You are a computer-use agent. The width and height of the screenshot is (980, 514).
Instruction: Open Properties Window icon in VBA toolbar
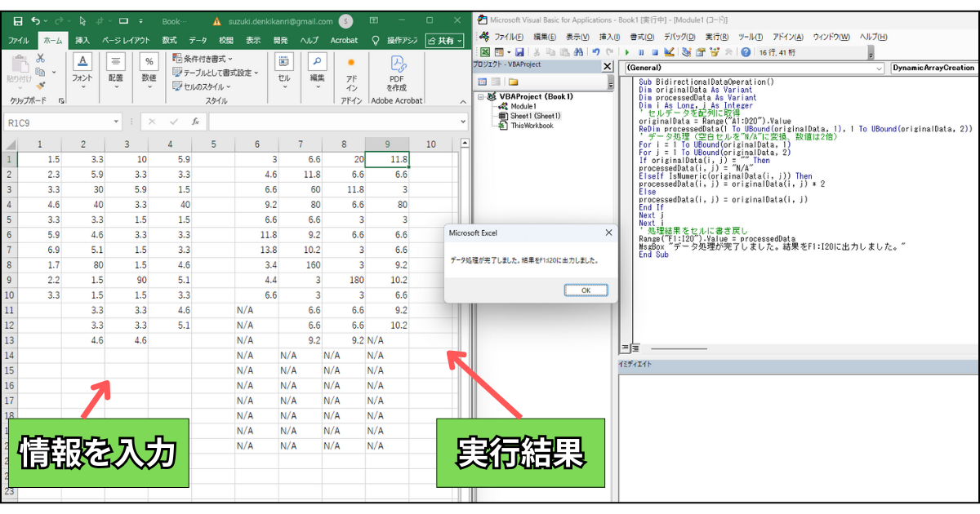tap(701, 52)
